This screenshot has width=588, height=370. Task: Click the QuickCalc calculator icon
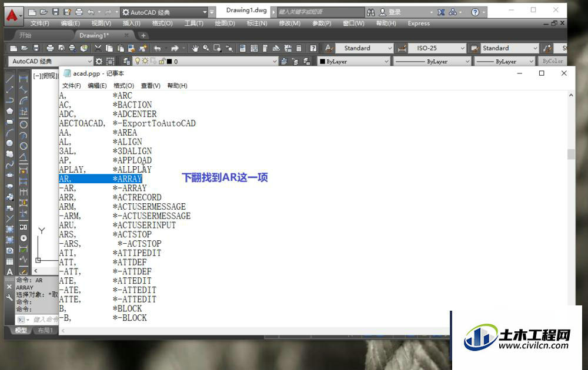[299, 48]
